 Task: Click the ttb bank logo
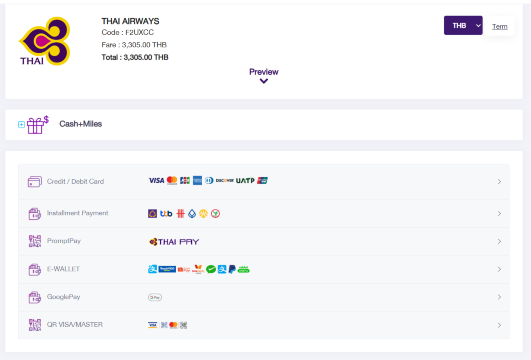[166, 214]
